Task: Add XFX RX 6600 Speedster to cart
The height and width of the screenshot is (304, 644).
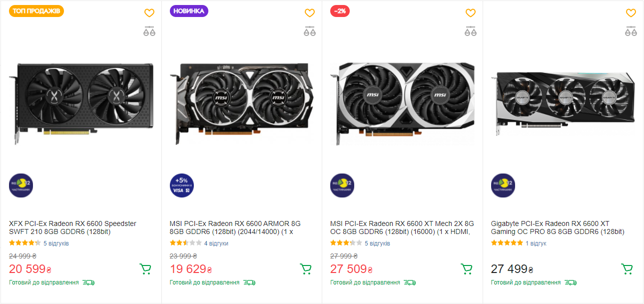Action: (x=145, y=269)
